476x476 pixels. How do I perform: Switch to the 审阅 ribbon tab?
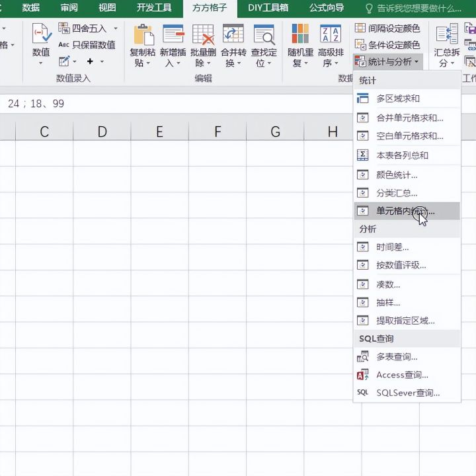pyautogui.click(x=69, y=7)
